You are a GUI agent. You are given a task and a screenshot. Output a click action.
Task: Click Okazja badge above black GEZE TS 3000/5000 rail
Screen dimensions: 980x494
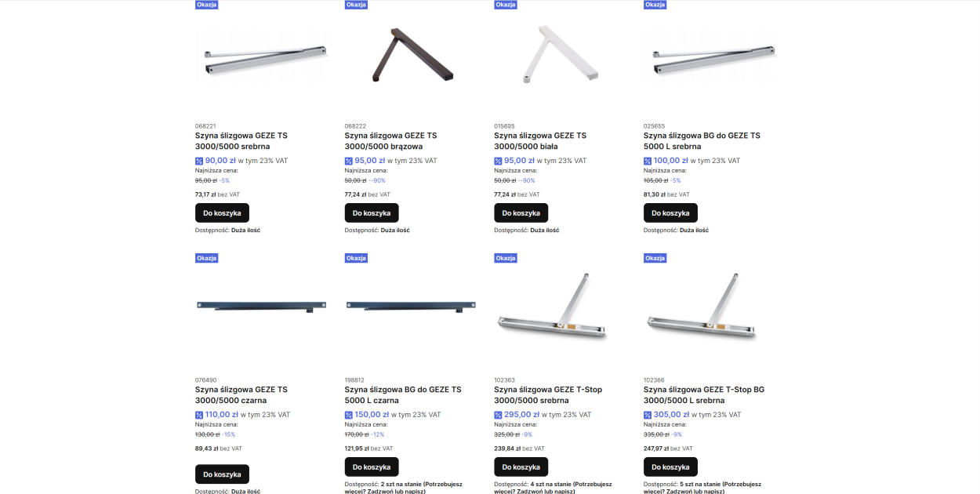tap(207, 258)
